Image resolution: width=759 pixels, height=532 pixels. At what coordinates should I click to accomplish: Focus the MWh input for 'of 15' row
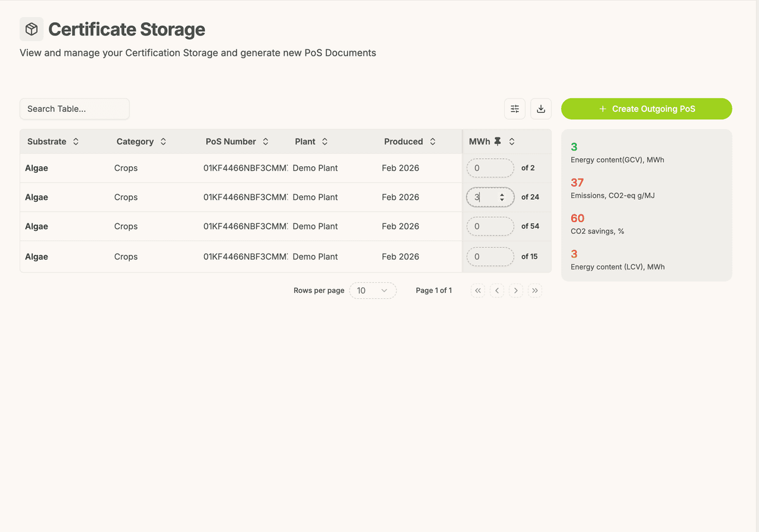coord(490,257)
